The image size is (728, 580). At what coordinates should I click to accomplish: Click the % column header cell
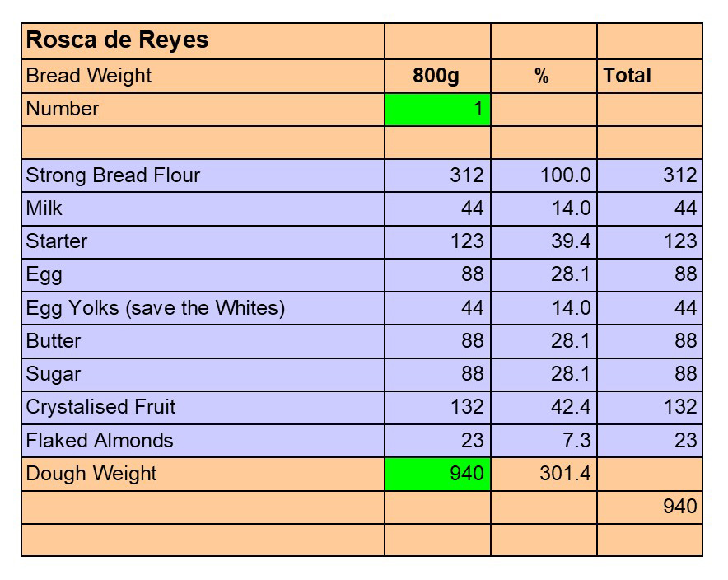pyautogui.click(x=543, y=76)
